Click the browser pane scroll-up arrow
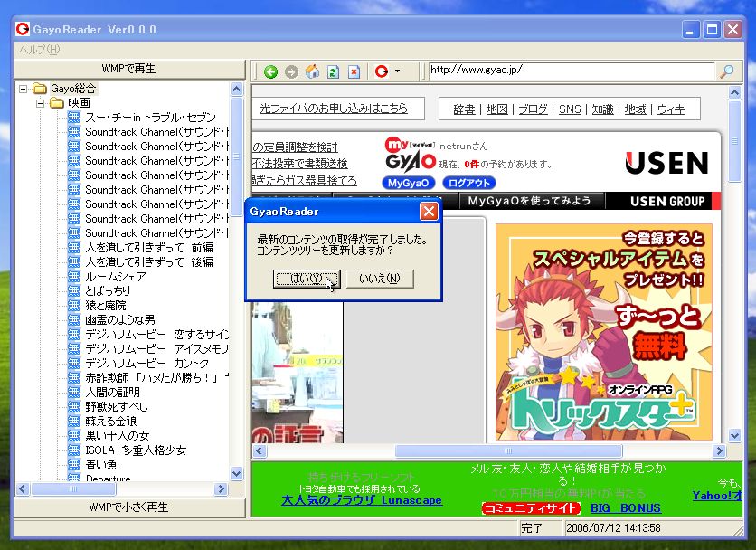 tap(734, 92)
